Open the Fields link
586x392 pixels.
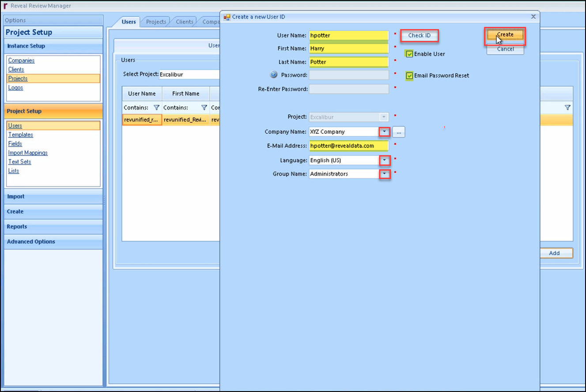pyautogui.click(x=15, y=143)
